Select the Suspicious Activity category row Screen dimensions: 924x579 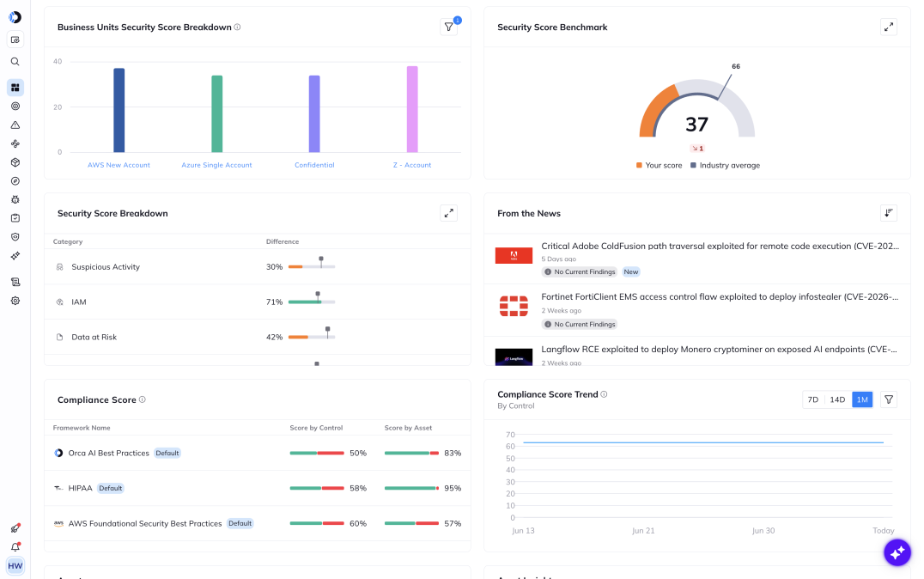[258, 267]
